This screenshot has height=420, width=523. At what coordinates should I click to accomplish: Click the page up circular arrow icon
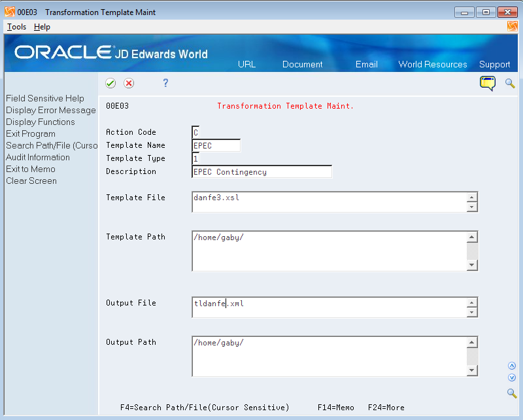coord(512,366)
